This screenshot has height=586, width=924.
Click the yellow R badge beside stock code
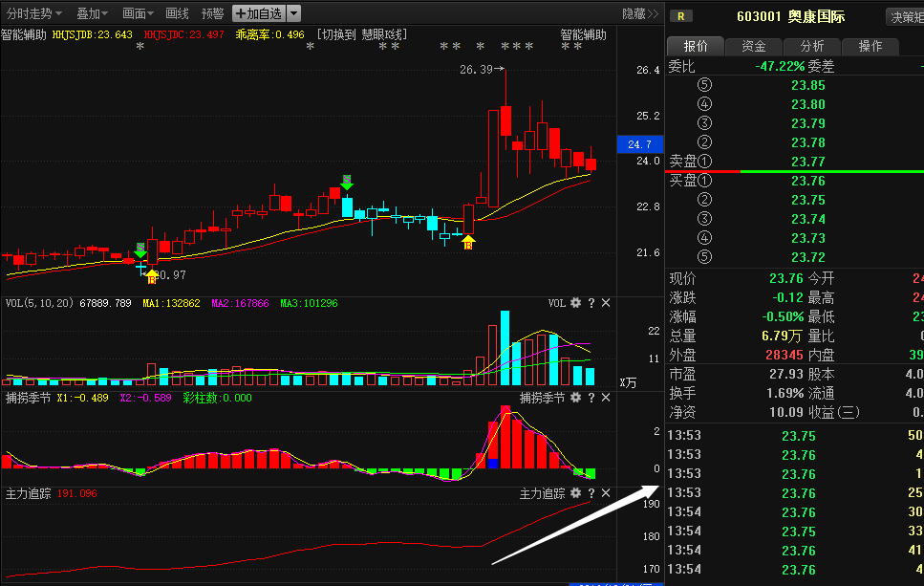click(x=681, y=16)
